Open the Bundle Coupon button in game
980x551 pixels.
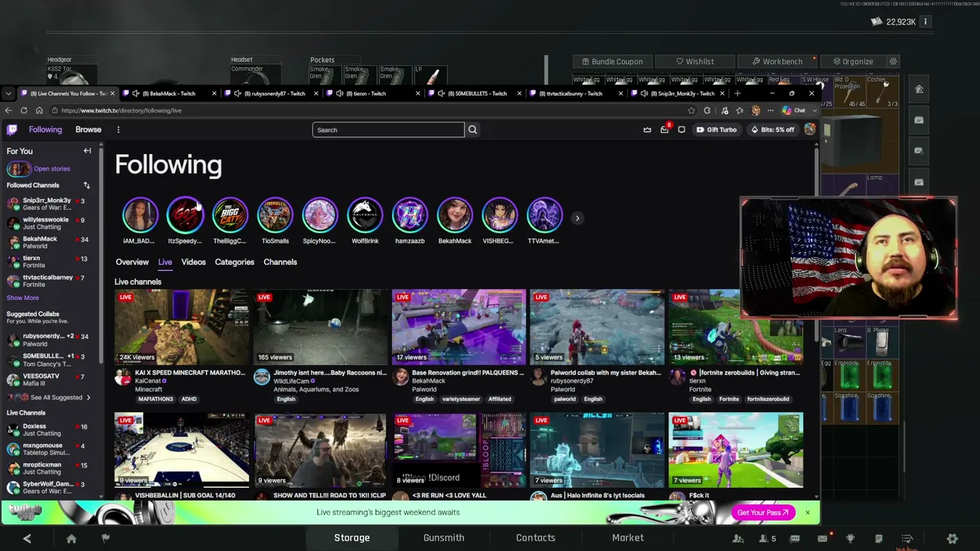[x=612, y=61]
